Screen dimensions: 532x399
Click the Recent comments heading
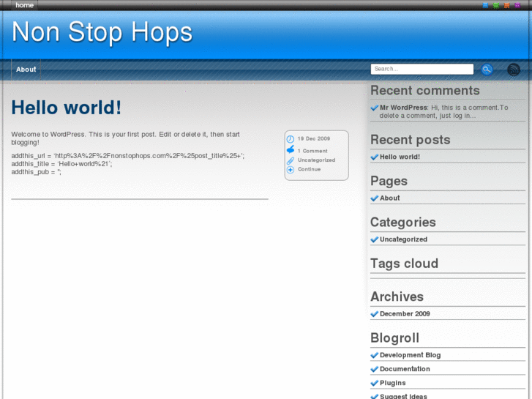pyautogui.click(x=424, y=91)
